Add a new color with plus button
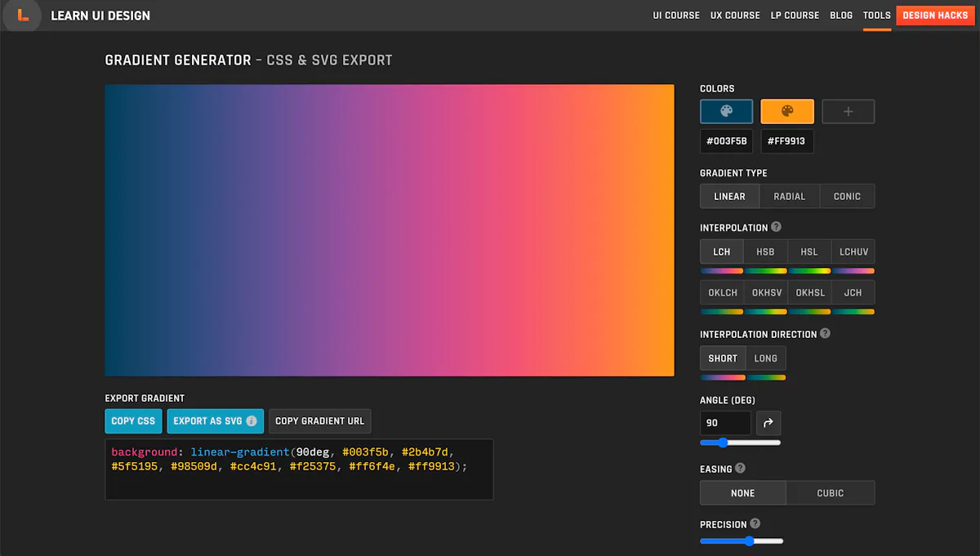This screenshot has height=556, width=980. [x=848, y=111]
